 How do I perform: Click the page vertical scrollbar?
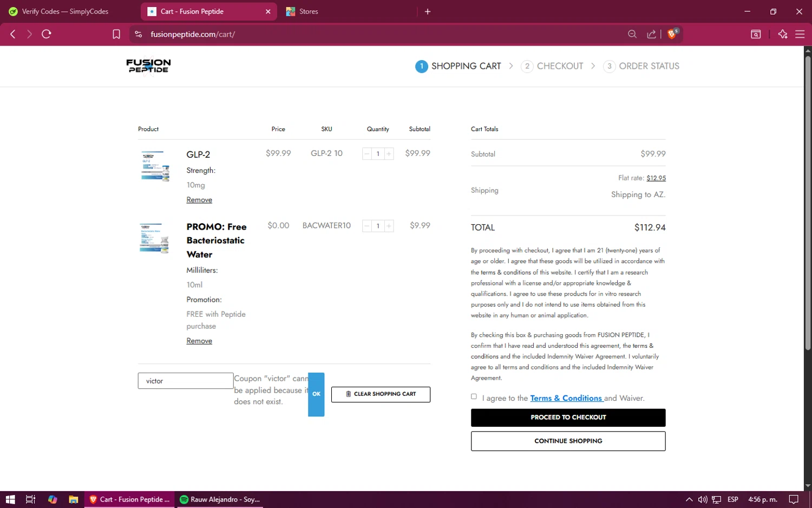[808, 203]
